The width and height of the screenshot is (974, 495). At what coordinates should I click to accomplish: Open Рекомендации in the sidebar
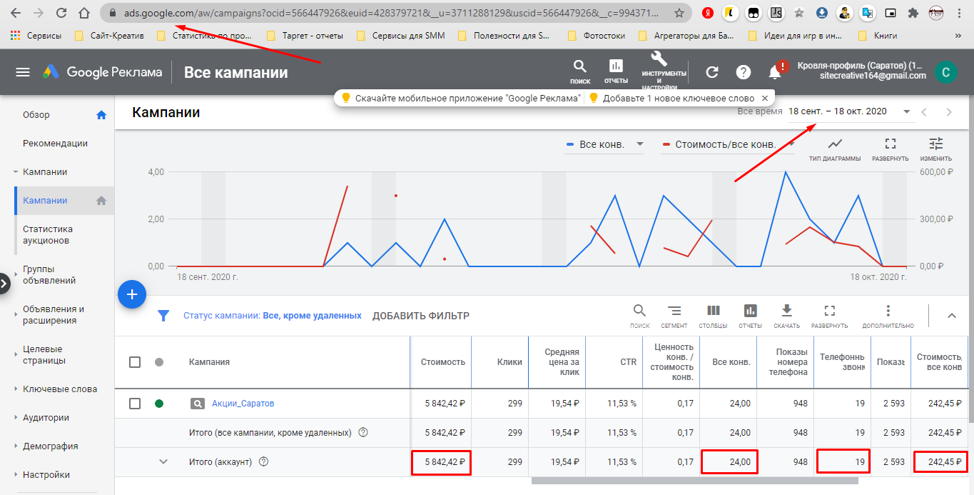(55, 143)
